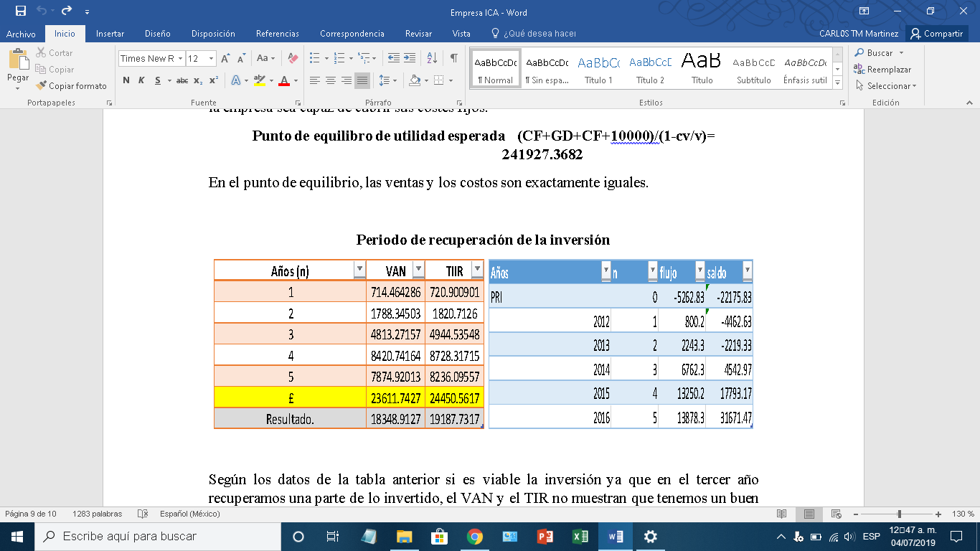
Task: Open line spacing options
Action: coord(395,80)
